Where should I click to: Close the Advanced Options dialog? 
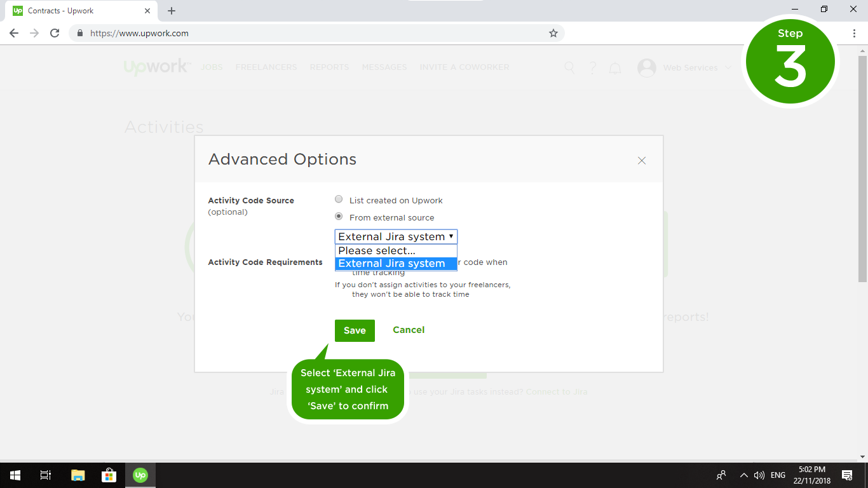tap(641, 161)
